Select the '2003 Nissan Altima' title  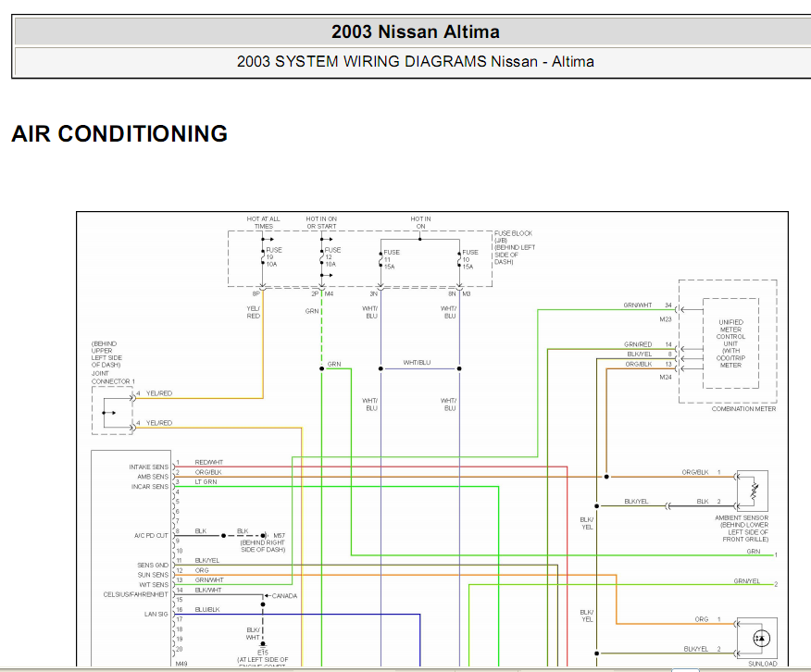tap(416, 31)
